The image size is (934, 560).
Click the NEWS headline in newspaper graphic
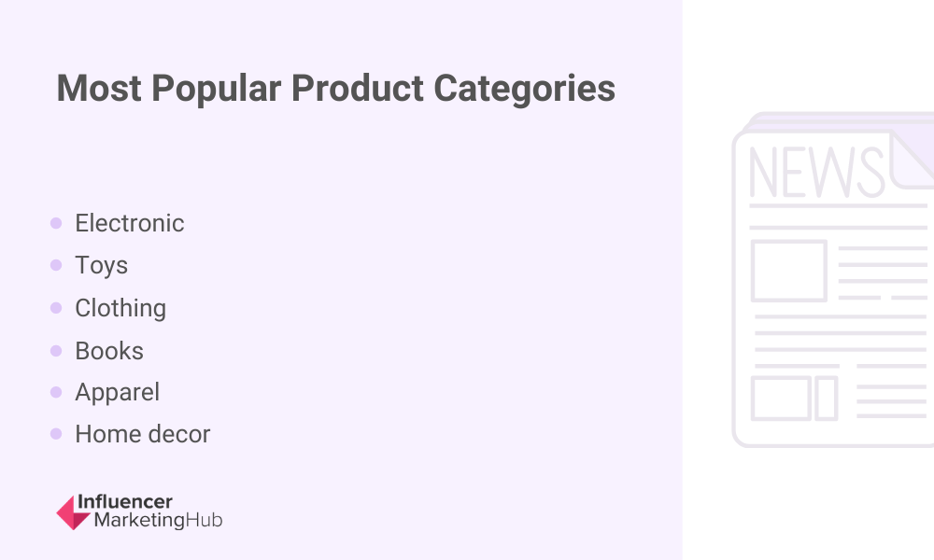(816, 172)
